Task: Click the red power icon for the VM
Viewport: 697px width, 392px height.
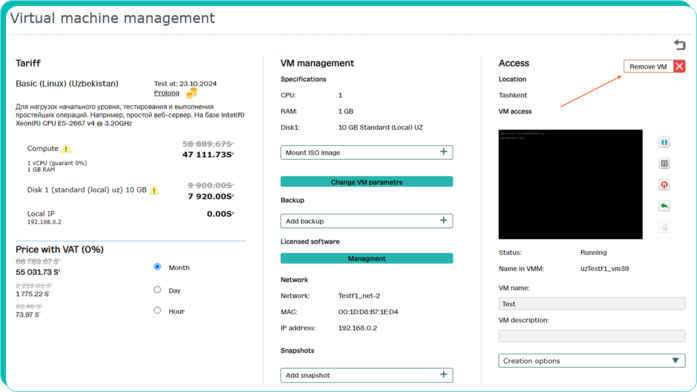Action: pos(664,185)
